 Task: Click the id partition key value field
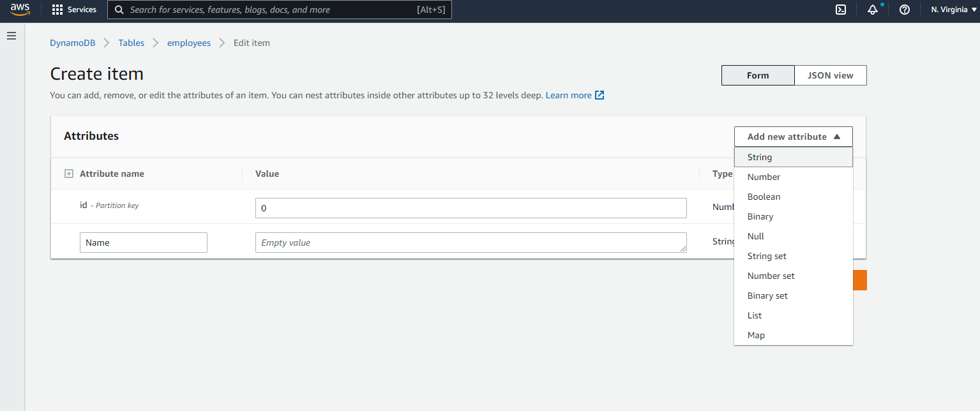471,208
